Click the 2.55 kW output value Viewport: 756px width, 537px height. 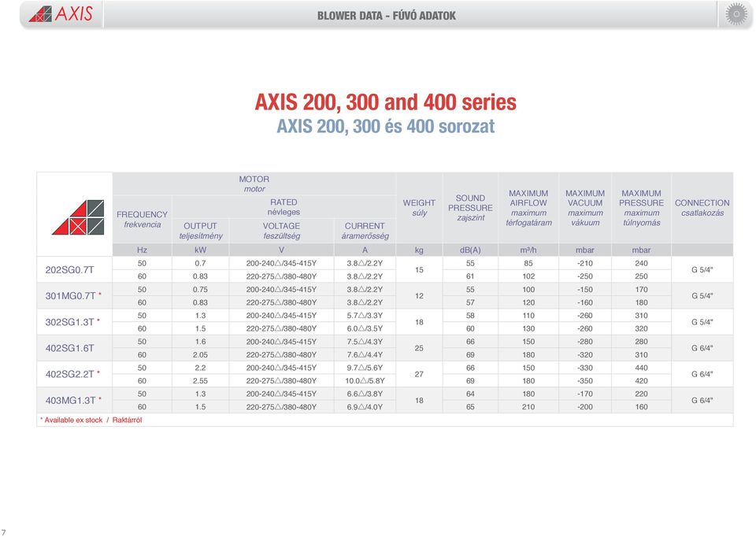point(201,380)
